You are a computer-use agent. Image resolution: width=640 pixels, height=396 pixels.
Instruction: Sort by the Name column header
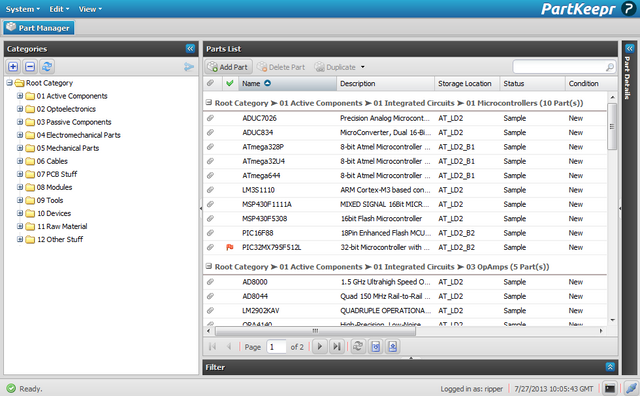pyautogui.click(x=287, y=83)
